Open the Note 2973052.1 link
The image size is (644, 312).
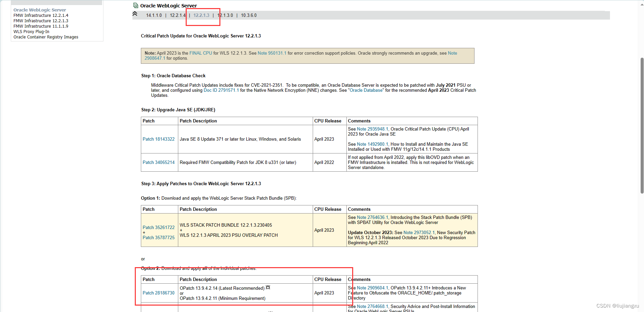pyautogui.click(x=419, y=233)
